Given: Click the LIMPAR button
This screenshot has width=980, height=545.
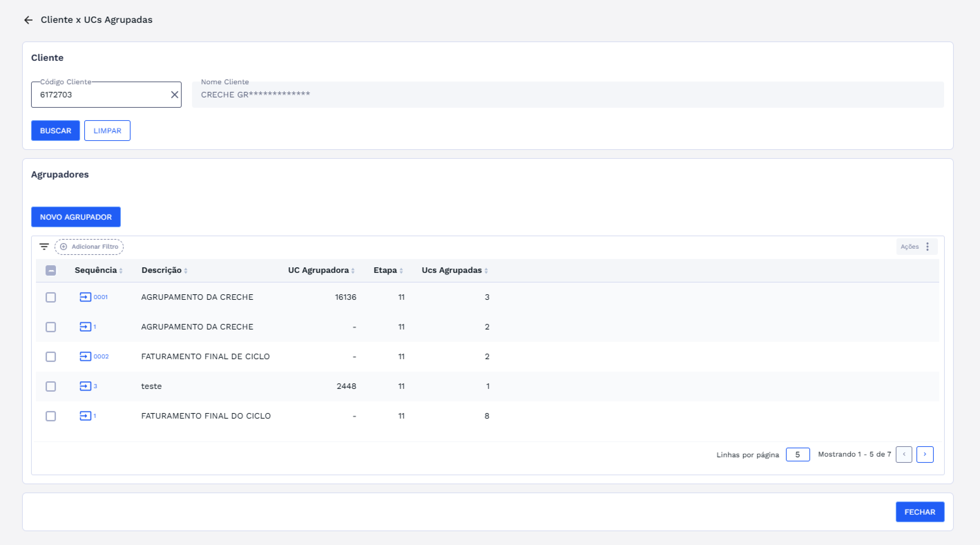Looking at the screenshot, I should pyautogui.click(x=107, y=131).
